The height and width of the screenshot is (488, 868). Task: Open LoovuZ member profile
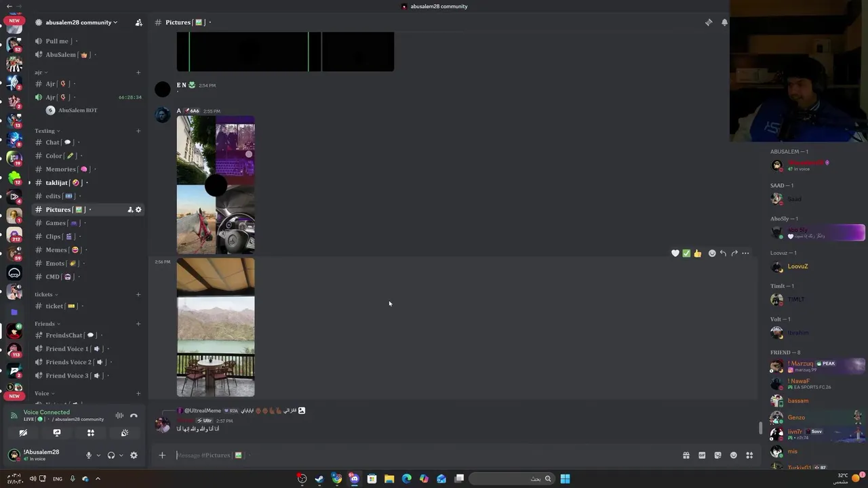[x=818, y=266]
